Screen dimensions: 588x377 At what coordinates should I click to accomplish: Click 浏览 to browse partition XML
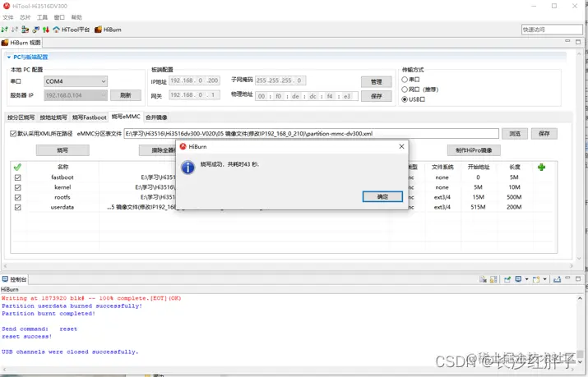(x=515, y=134)
